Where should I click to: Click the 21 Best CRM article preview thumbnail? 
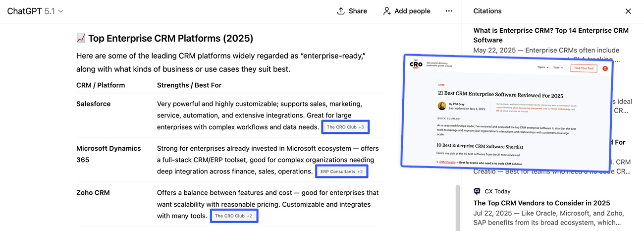point(506,114)
